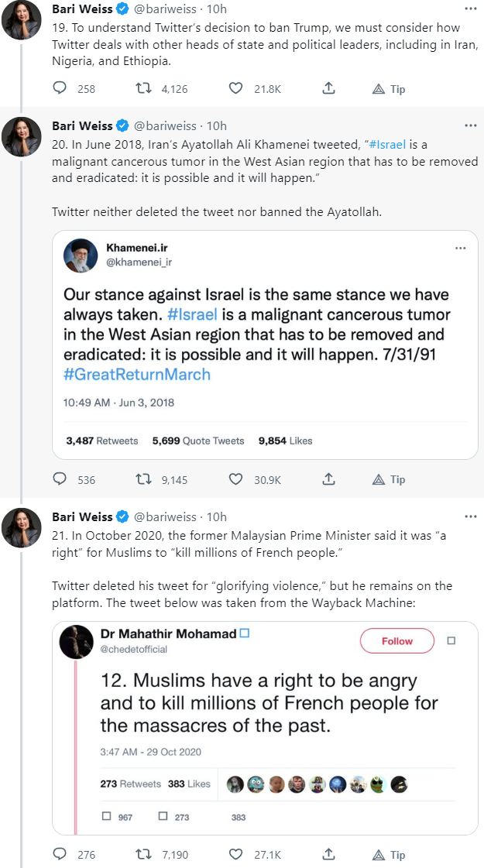Like tweet 20 with 30.9K likes

236,479
